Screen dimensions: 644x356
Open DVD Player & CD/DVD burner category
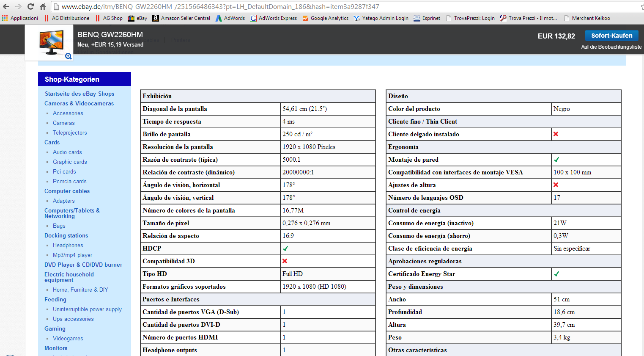coord(83,265)
